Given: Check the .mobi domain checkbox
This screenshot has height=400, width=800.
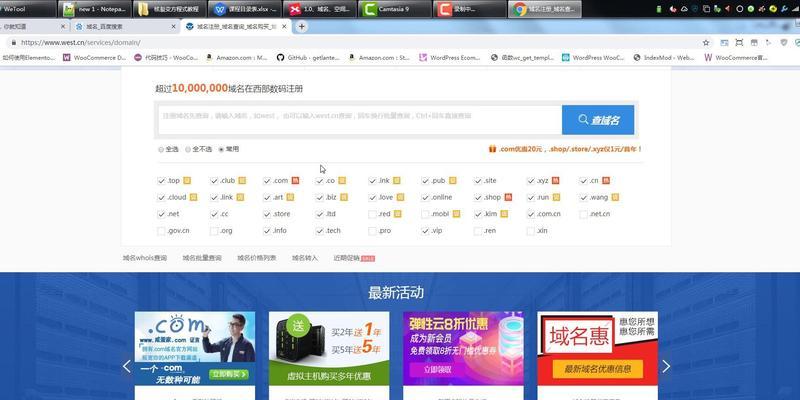Looking at the screenshot, I should pyautogui.click(x=426, y=214).
